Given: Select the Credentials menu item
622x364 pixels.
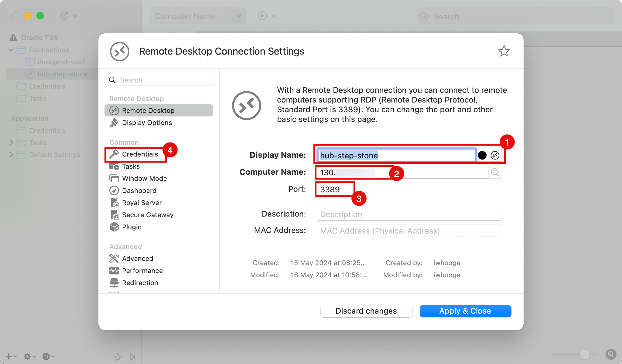Looking at the screenshot, I should pos(140,154).
